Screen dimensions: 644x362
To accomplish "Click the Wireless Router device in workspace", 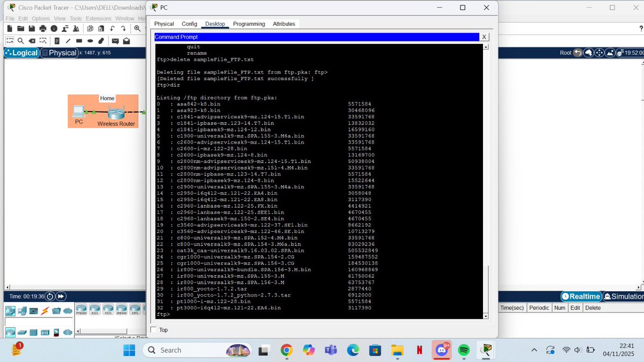I will point(116,113).
